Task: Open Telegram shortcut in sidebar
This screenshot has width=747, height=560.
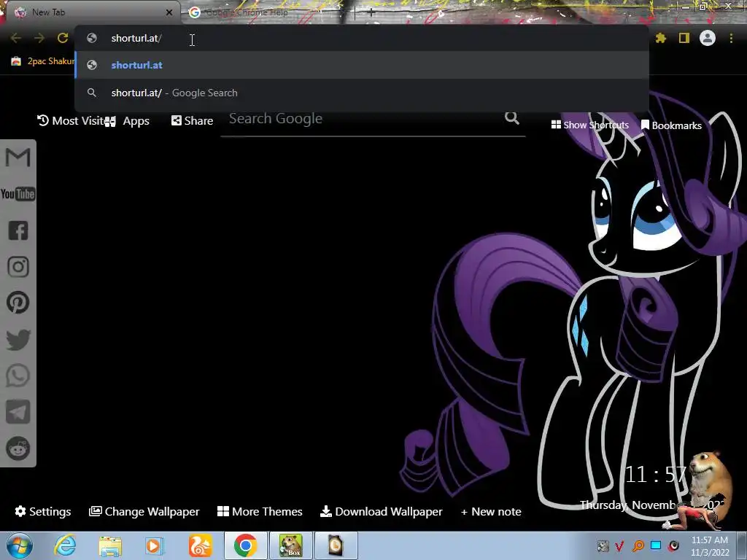Action: click(18, 412)
